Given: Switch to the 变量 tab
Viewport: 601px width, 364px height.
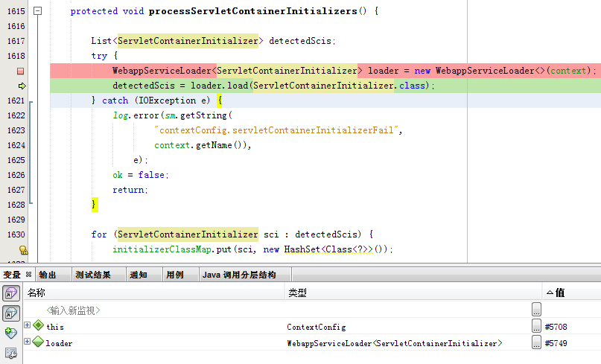Looking at the screenshot, I should (x=11, y=275).
